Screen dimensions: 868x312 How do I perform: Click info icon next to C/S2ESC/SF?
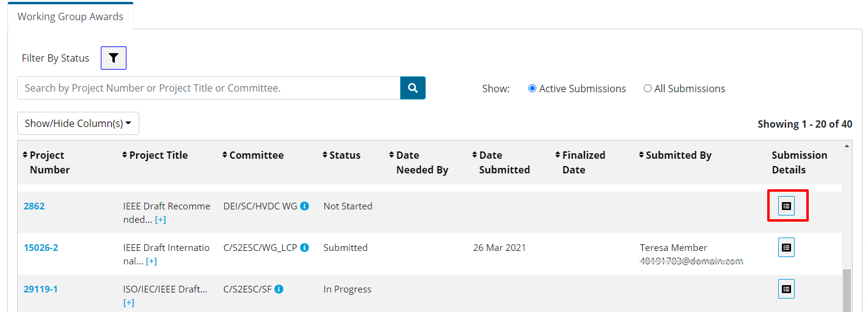pyautogui.click(x=279, y=289)
